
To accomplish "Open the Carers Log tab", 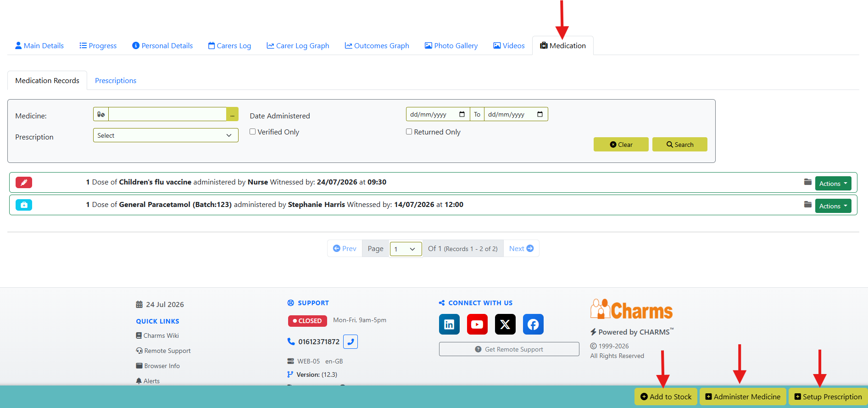I will (230, 45).
